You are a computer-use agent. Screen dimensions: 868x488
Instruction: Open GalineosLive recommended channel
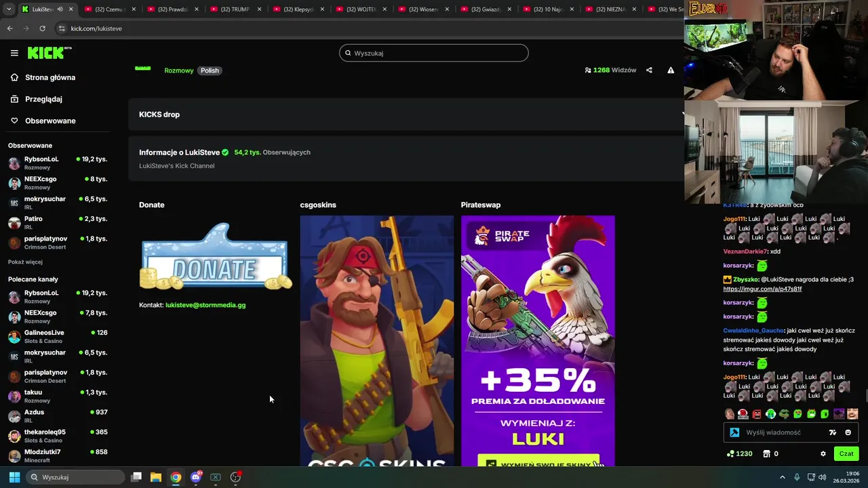tap(58, 337)
